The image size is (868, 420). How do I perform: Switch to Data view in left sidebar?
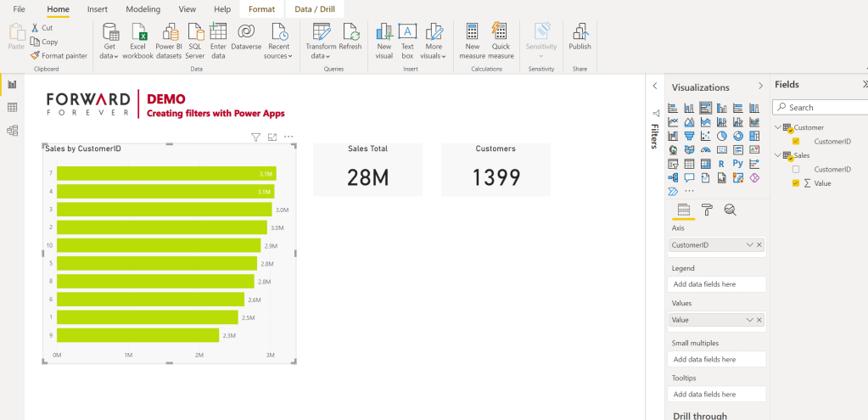12,108
